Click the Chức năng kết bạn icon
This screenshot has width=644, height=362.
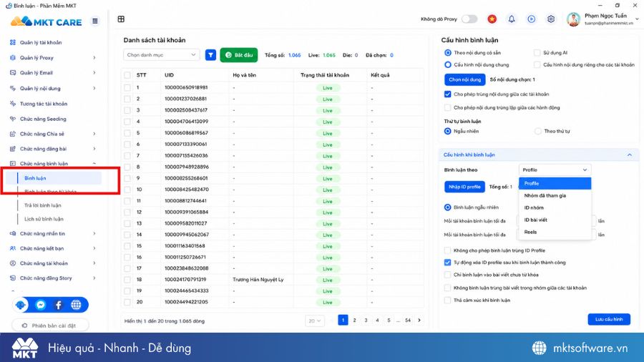[13, 248]
